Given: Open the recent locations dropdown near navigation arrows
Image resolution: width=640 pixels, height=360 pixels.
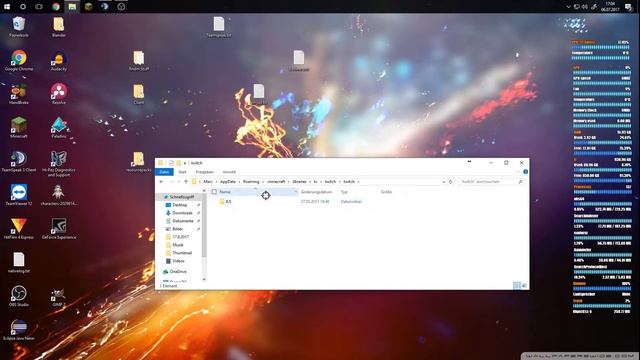Looking at the screenshot, I should click(x=179, y=182).
